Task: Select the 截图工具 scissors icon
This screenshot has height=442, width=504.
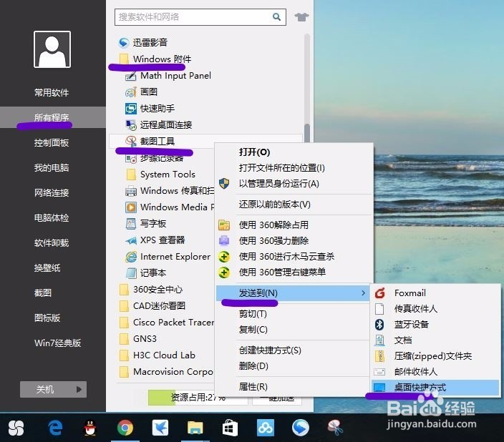Action: 130,142
